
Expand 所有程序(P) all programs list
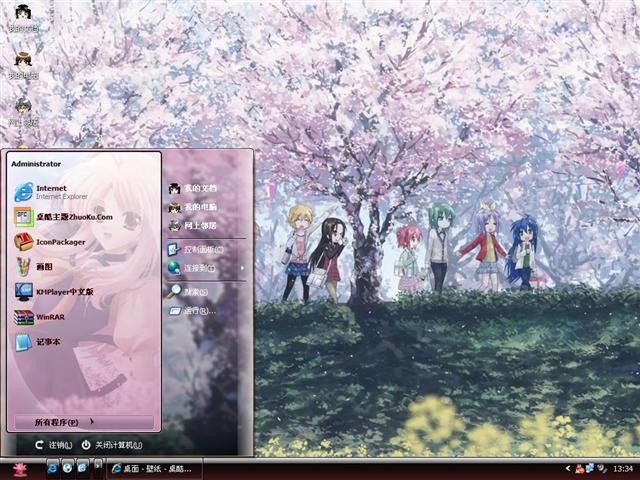[x=84, y=422]
